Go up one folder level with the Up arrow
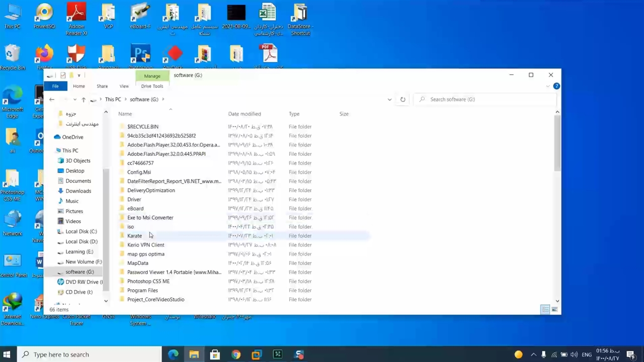The height and width of the screenshot is (362, 644). pos(84,100)
